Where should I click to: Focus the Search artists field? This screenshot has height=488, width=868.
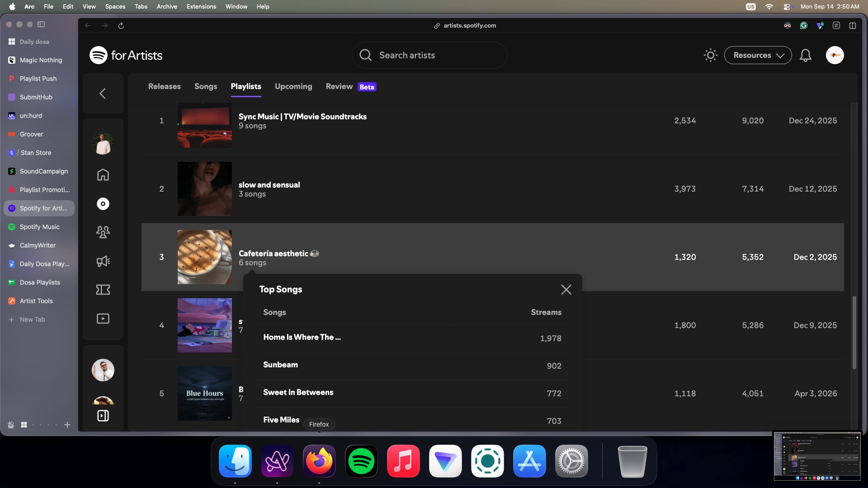point(429,55)
